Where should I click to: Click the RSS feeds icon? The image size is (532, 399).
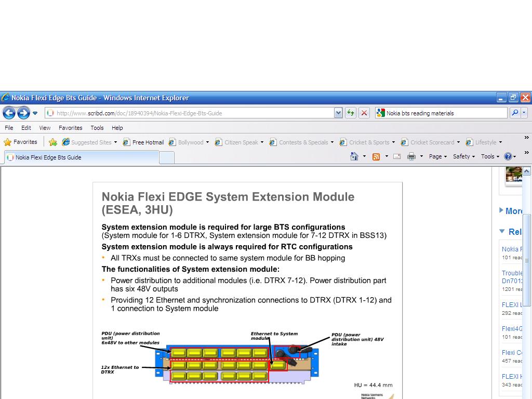[376, 156]
